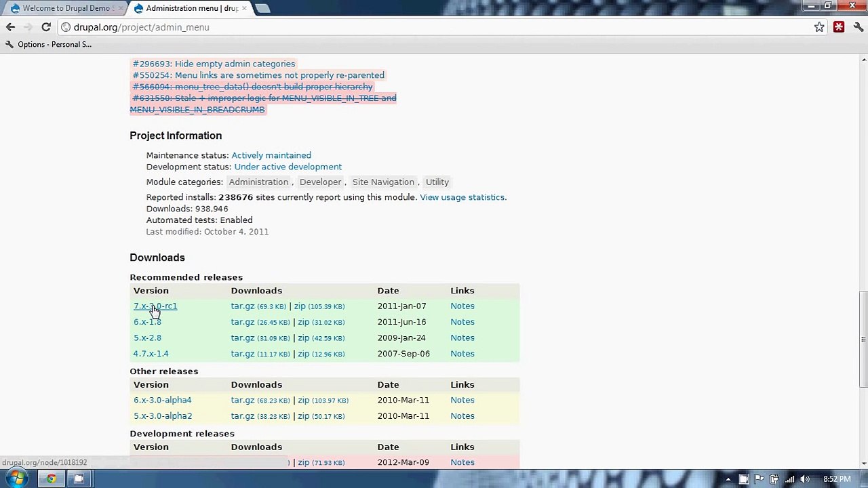Open the 5.x-2.8 release version
This screenshot has height=488, width=868.
point(147,338)
